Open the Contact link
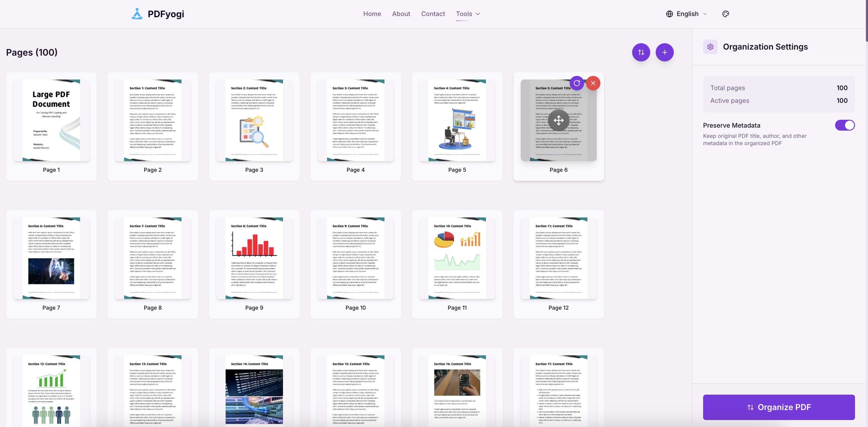Image resolution: width=868 pixels, height=427 pixels. pyautogui.click(x=433, y=14)
